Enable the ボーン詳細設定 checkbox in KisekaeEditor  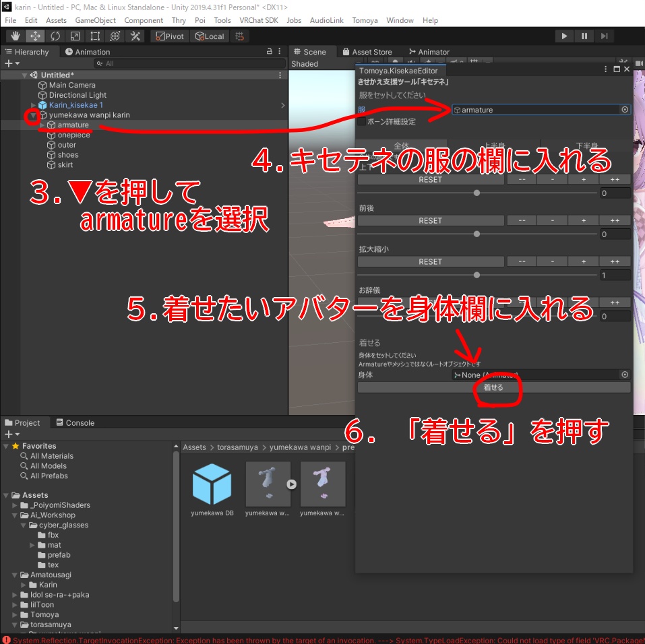click(363, 122)
